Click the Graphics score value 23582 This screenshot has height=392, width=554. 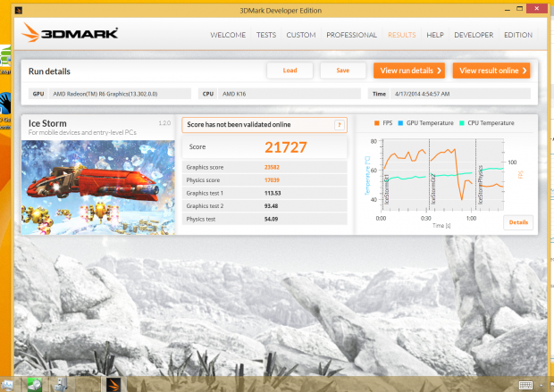[x=272, y=167]
